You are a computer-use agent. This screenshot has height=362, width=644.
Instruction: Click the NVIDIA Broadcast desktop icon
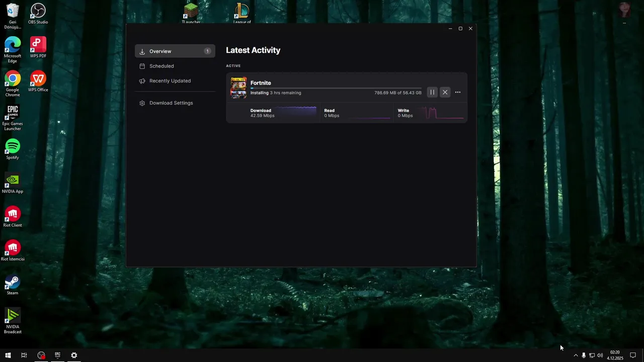tap(13, 321)
